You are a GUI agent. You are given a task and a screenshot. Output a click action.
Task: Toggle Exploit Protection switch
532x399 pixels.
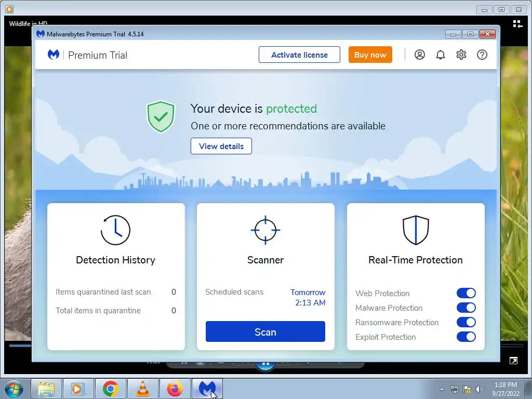tap(466, 337)
